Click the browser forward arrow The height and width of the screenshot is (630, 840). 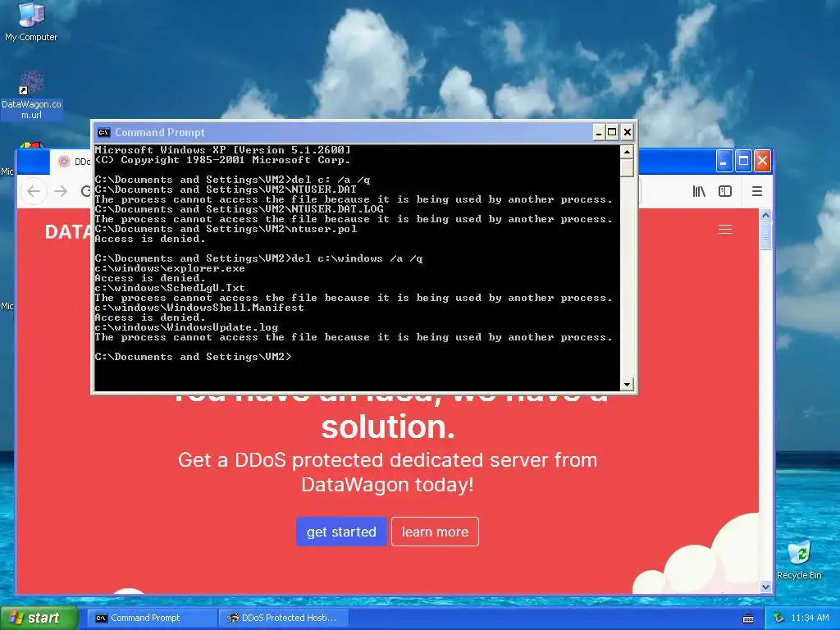coord(61,191)
